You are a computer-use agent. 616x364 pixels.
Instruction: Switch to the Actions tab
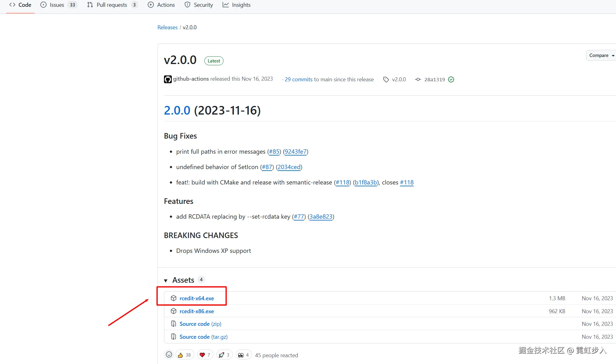click(x=161, y=5)
